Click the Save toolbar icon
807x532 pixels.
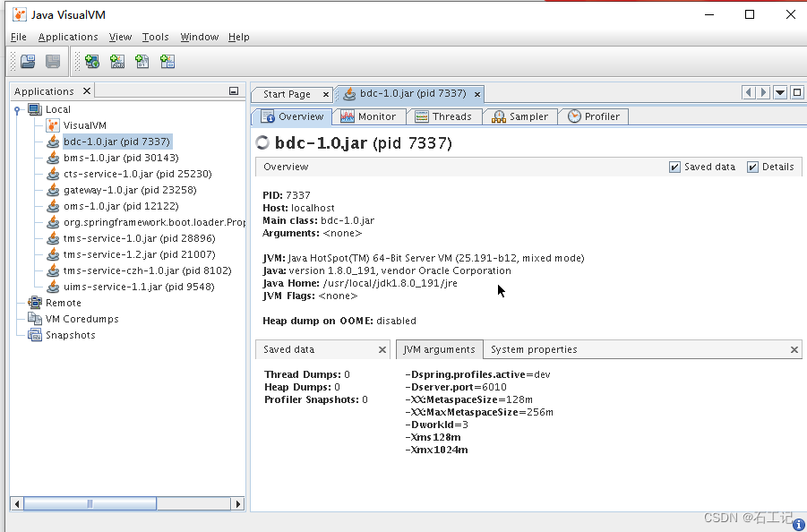(x=53, y=62)
